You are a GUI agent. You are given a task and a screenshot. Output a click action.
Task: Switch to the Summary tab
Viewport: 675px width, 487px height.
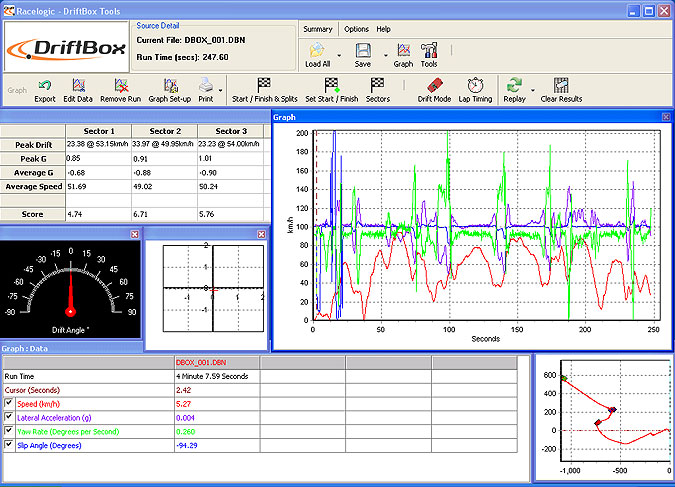[318, 29]
